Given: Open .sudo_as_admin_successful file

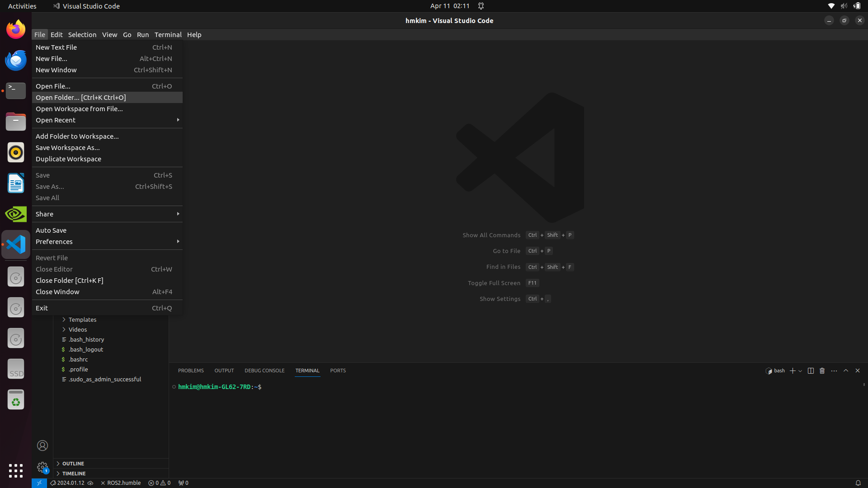Looking at the screenshot, I should pos(105,380).
